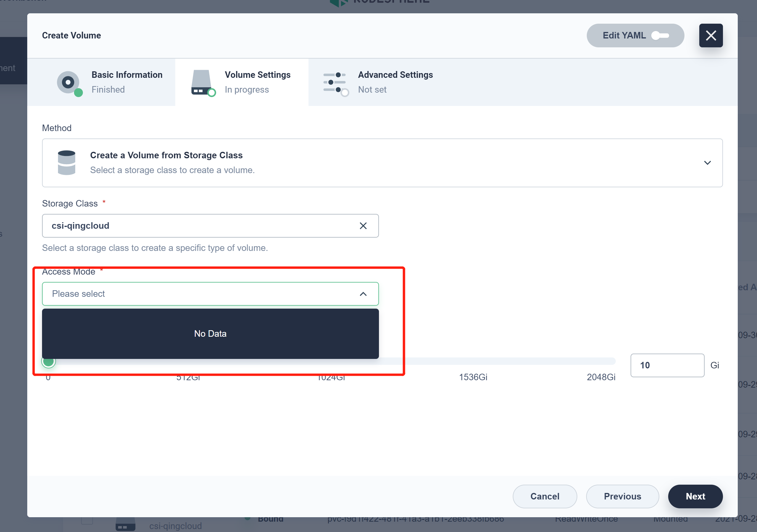Image resolution: width=757 pixels, height=532 pixels.
Task: Switch to the Volume Settings tab
Action: 258,82
